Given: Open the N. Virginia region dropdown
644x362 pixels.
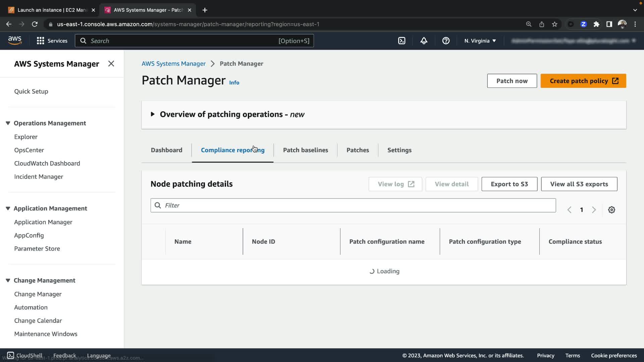Looking at the screenshot, I should pyautogui.click(x=480, y=41).
